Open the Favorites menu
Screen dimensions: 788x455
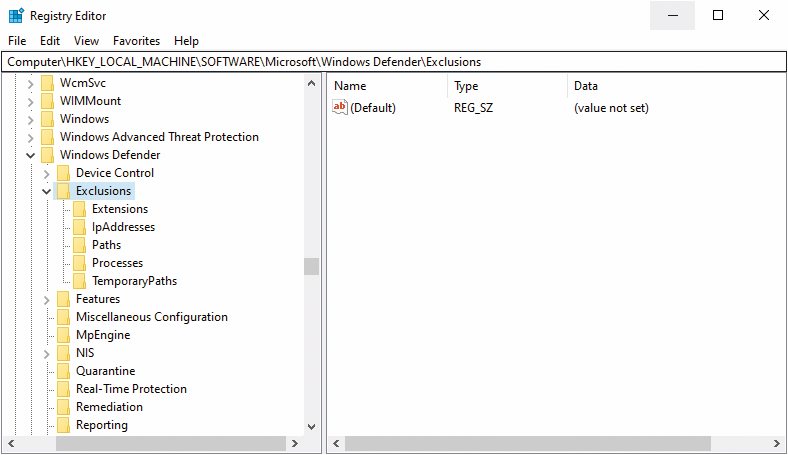136,41
